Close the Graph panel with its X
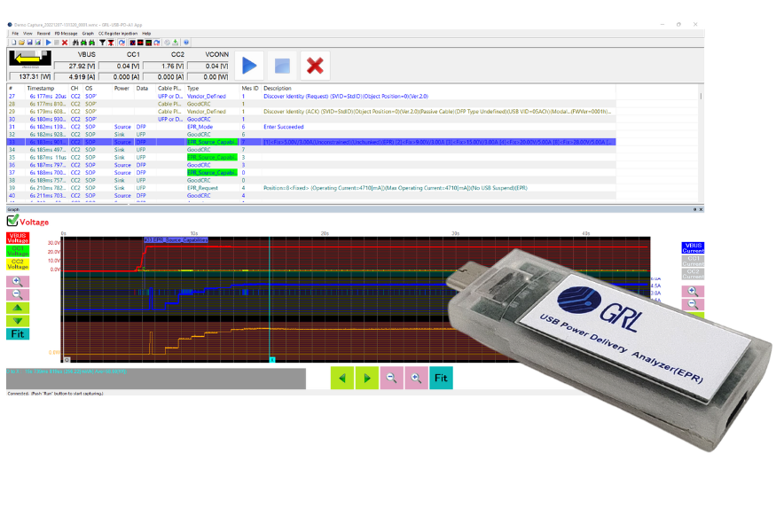This screenshot has width=776, height=532. tap(701, 210)
